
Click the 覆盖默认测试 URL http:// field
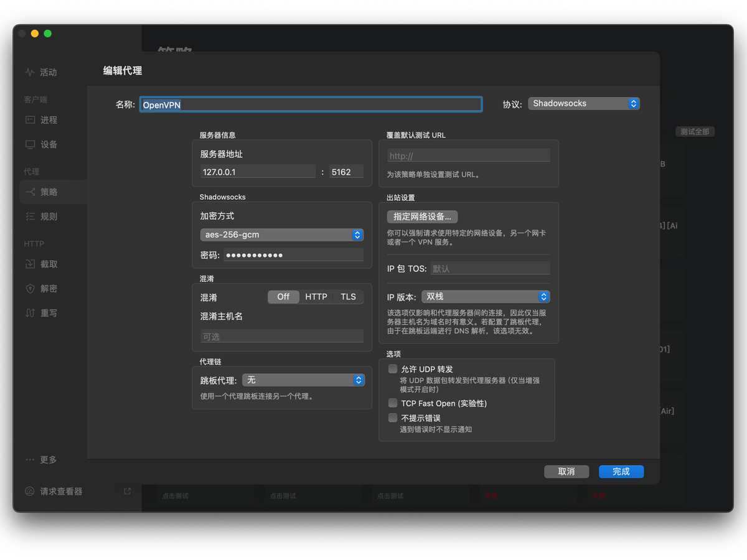tap(469, 156)
